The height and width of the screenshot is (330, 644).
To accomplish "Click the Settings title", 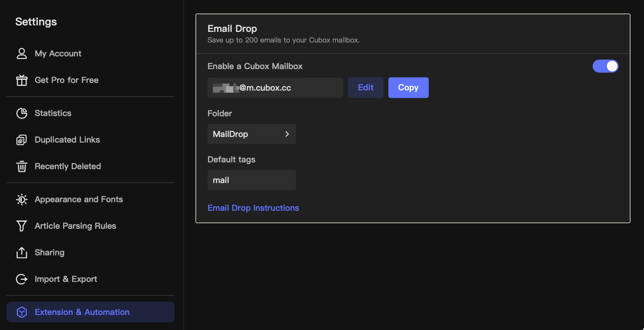I will pos(36,22).
